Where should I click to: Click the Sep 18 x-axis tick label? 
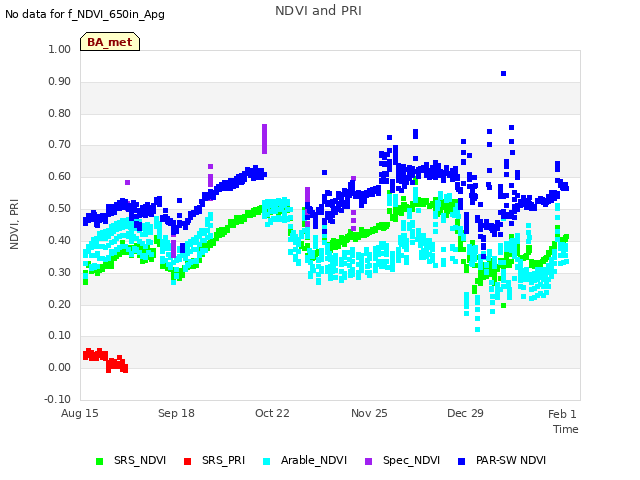click(x=176, y=413)
